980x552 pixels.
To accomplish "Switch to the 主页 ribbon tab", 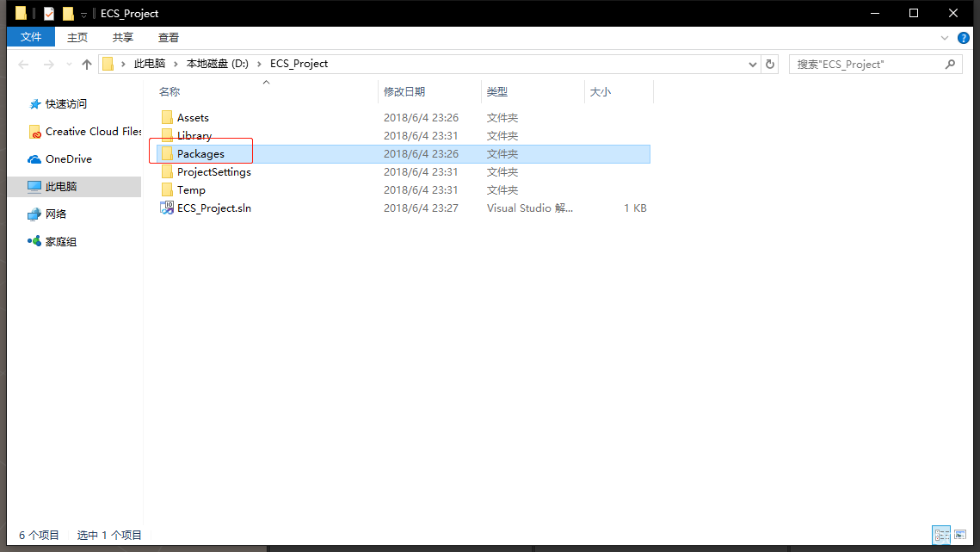I will point(77,38).
